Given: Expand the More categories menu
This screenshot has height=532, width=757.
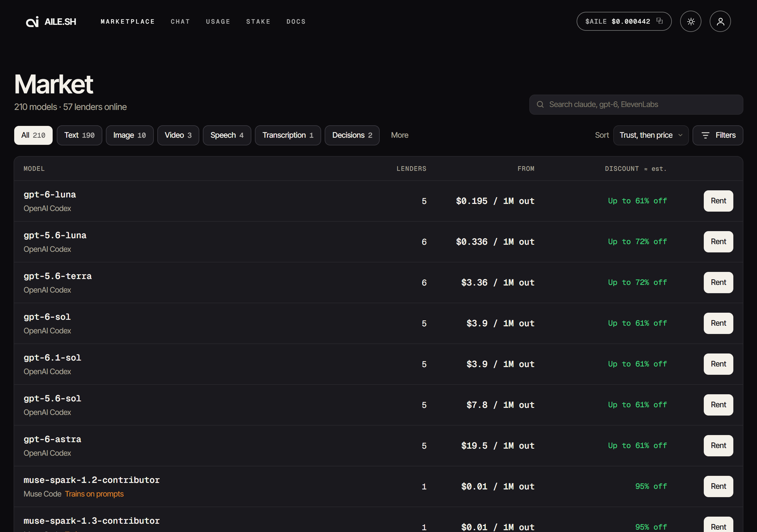Looking at the screenshot, I should (399, 135).
